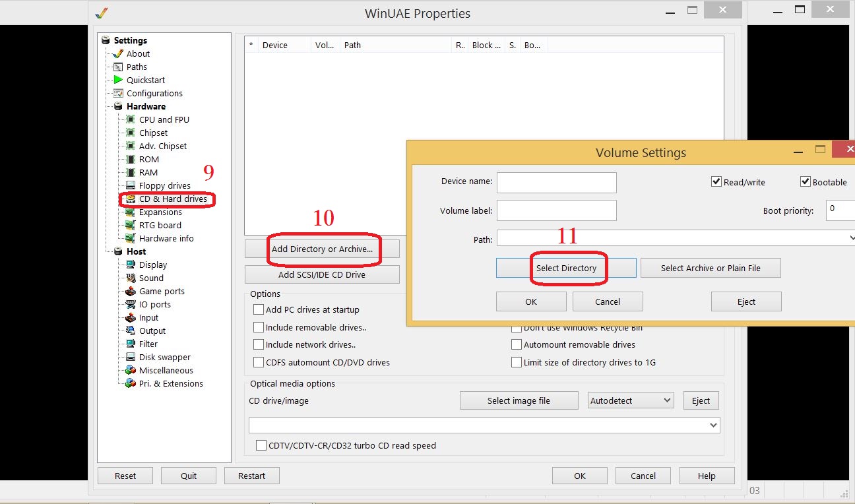Click the CPU and FPU chip icon
This screenshot has height=504, width=855.
coord(131,119)
